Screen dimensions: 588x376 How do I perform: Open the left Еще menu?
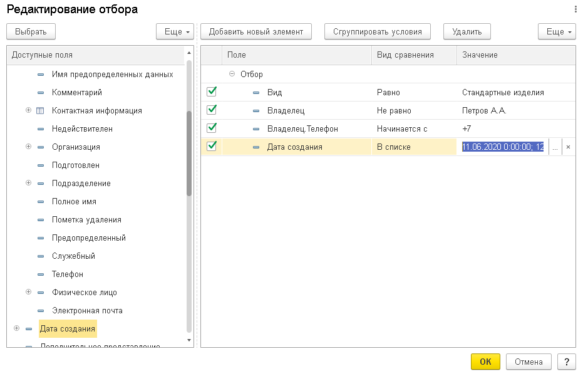point(174,31)
